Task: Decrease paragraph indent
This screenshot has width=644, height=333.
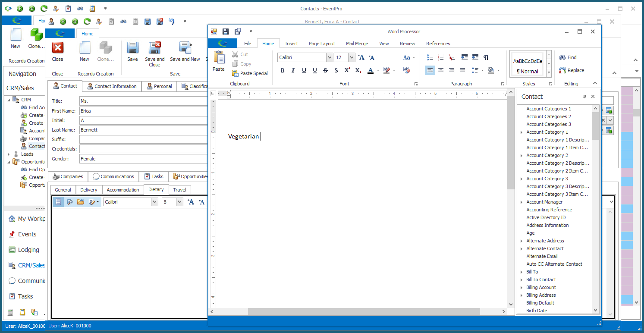Action: tap(465, 57)
